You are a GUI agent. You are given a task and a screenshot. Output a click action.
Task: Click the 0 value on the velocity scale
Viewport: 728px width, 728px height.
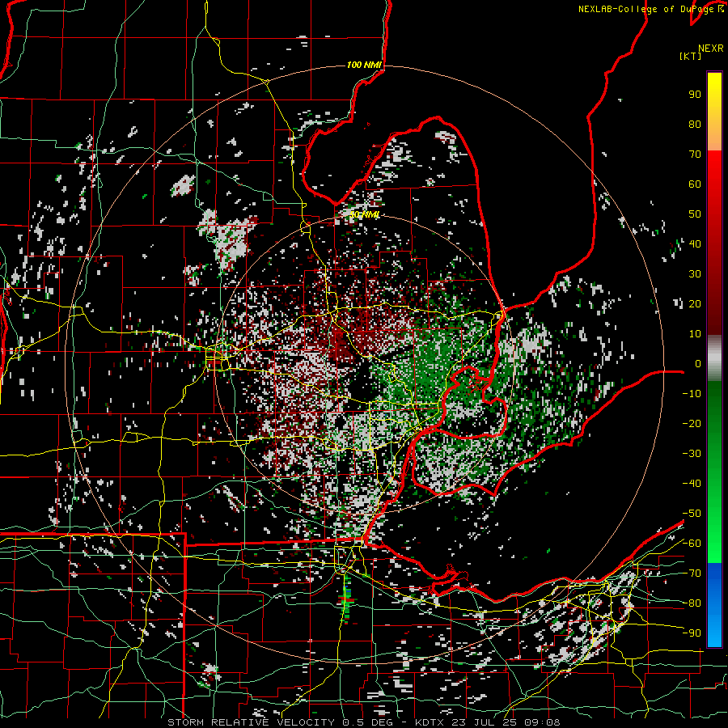click(698, 364)
